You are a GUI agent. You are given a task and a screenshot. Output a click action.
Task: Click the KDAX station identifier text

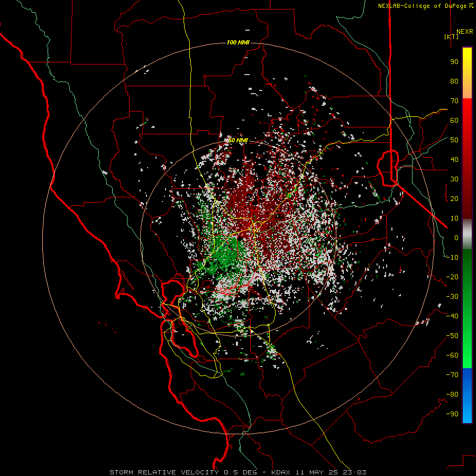click(x=280, y=472)
